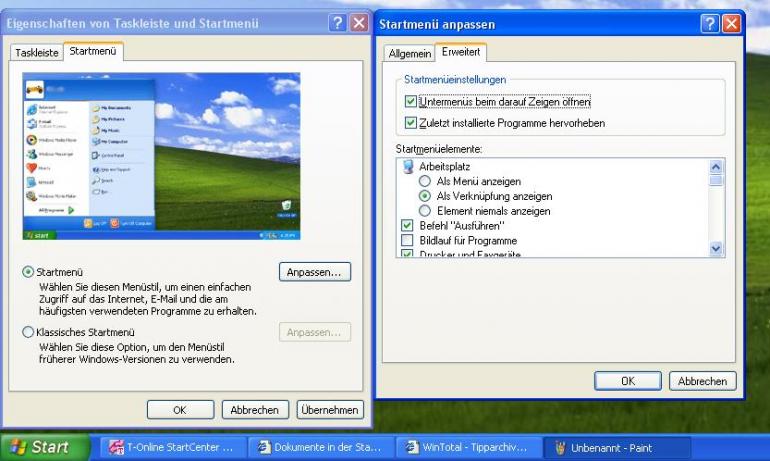The image size is (770, 461).
Task: Close the Startmenü anpassen dialog
Action: point(732,24)
